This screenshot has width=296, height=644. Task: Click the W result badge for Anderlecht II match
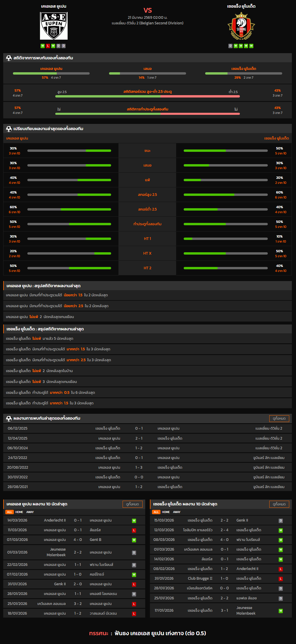tap(134, 521)
